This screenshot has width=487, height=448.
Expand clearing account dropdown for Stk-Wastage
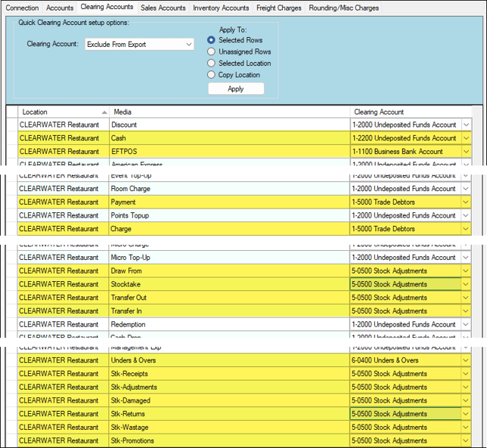tap(466, 427)
